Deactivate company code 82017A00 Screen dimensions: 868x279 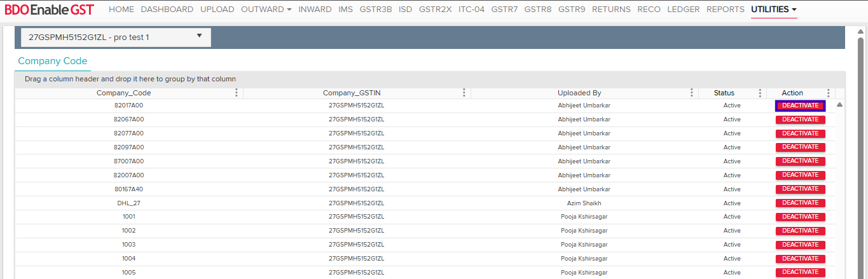click(x=800, y=105)
